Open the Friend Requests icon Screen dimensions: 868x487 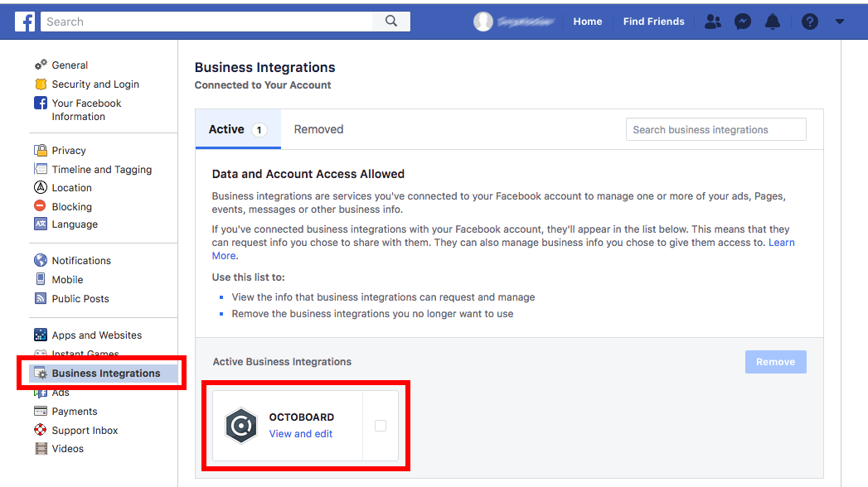point(713,22)
